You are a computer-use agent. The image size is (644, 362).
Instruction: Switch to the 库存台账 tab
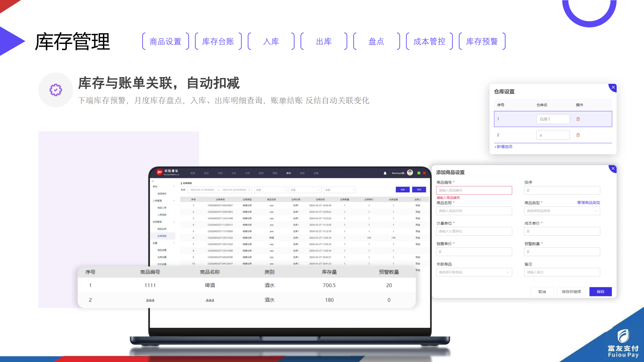(218, 42)
